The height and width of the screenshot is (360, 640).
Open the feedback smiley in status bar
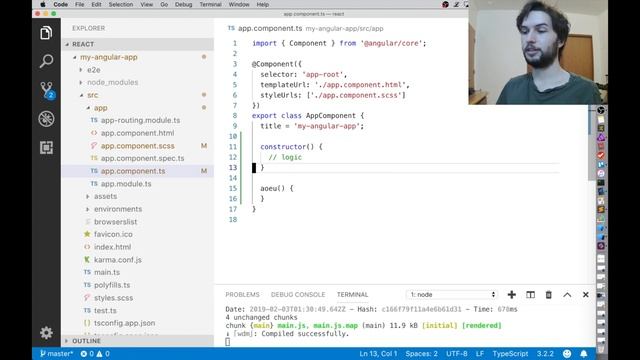click(x=567, y=354)
